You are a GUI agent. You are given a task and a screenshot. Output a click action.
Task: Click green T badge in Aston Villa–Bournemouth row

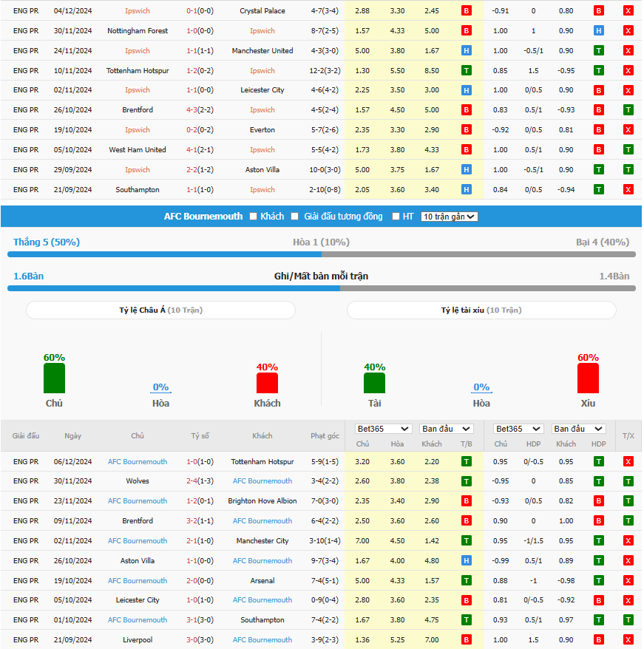[598, 560]
